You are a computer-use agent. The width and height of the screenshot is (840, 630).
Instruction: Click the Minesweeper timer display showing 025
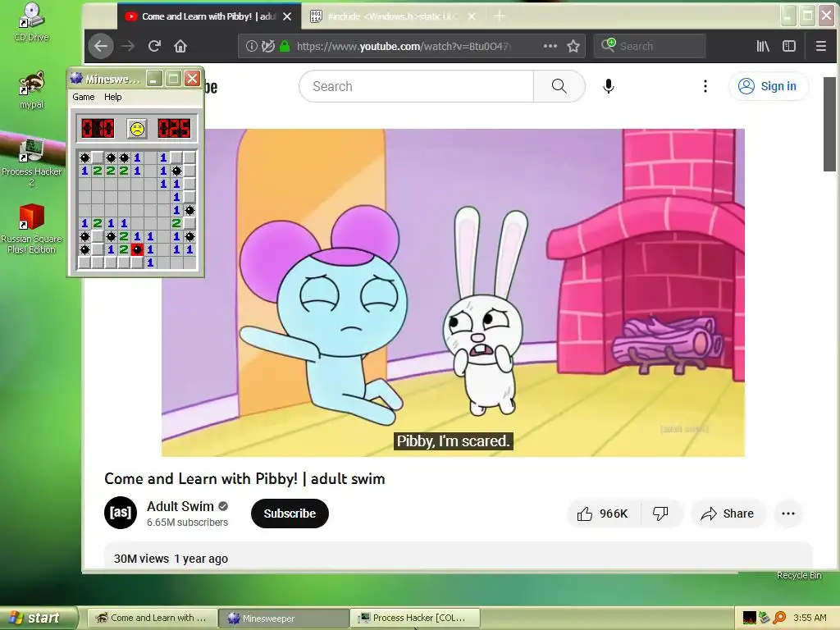174,129
